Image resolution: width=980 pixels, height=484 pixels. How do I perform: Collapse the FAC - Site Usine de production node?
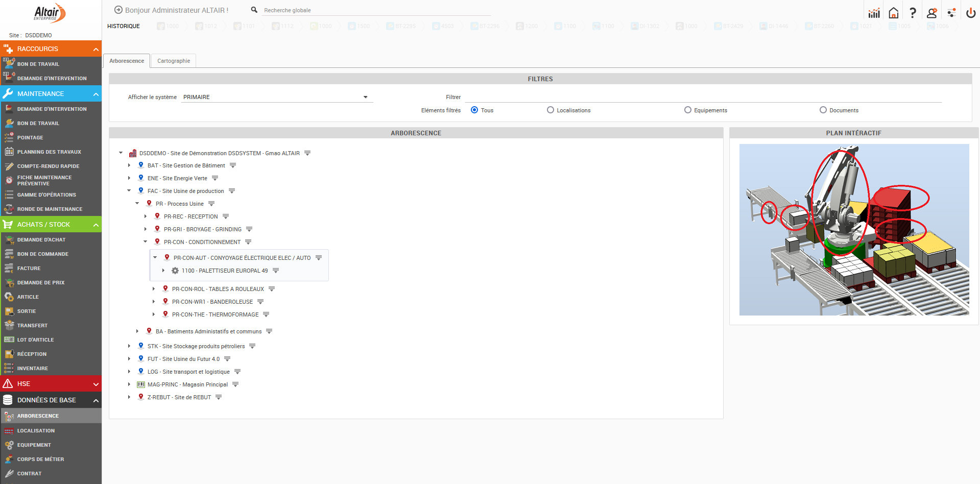(x=129, y=191)
